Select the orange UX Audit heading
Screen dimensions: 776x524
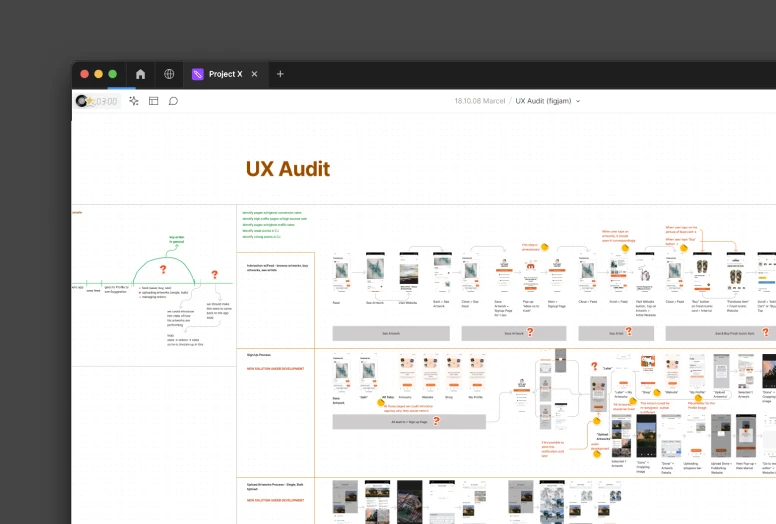(x=288, y=169)
